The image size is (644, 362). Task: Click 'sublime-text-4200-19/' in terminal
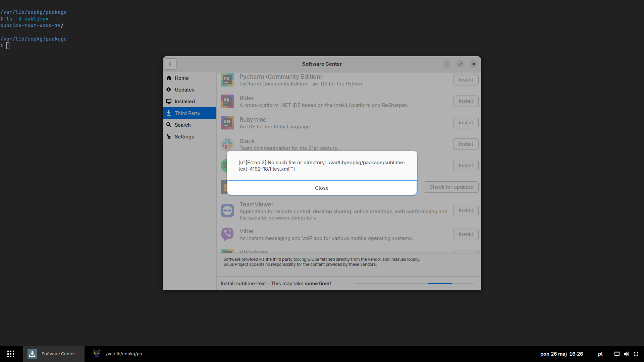tap(32, 25)
